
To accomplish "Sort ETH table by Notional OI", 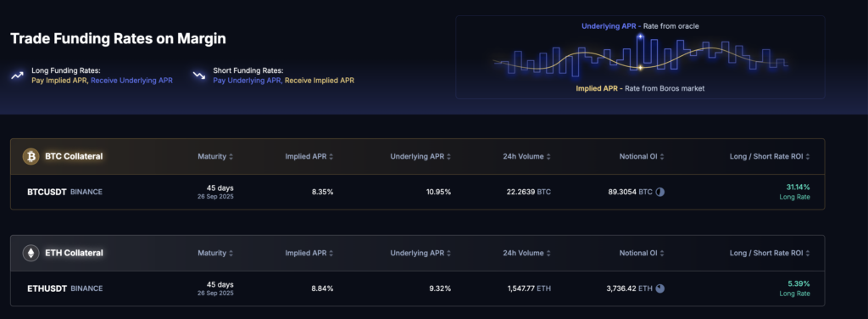I will tap(642, 253).
